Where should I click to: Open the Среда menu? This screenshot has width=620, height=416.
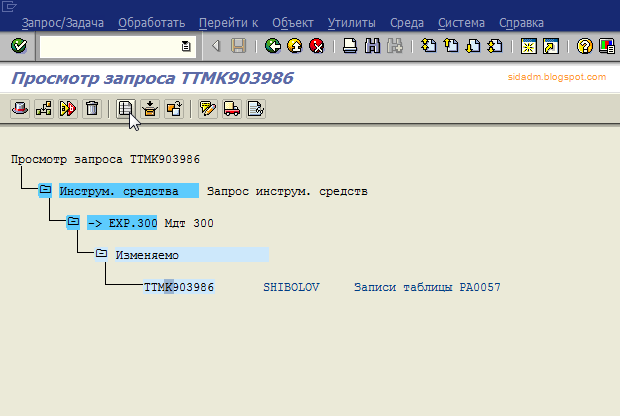point(407,23)
